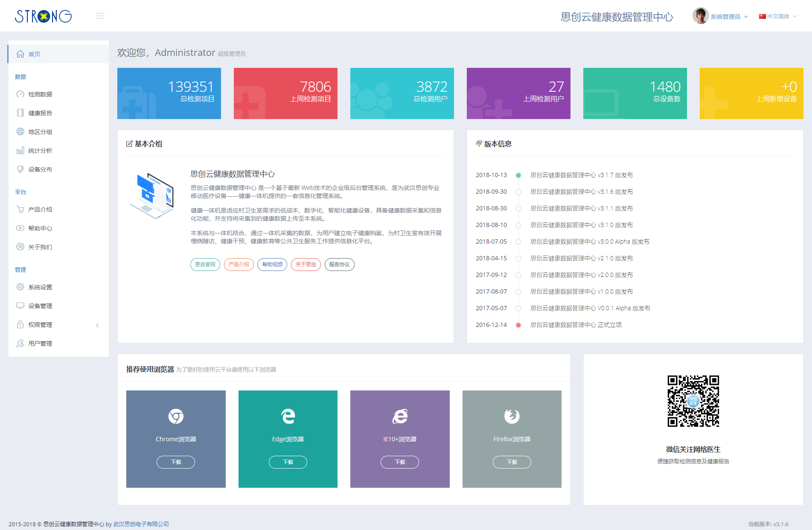View 设备分布 device distribution
The image size is (812, 530).
click(40, 169)
